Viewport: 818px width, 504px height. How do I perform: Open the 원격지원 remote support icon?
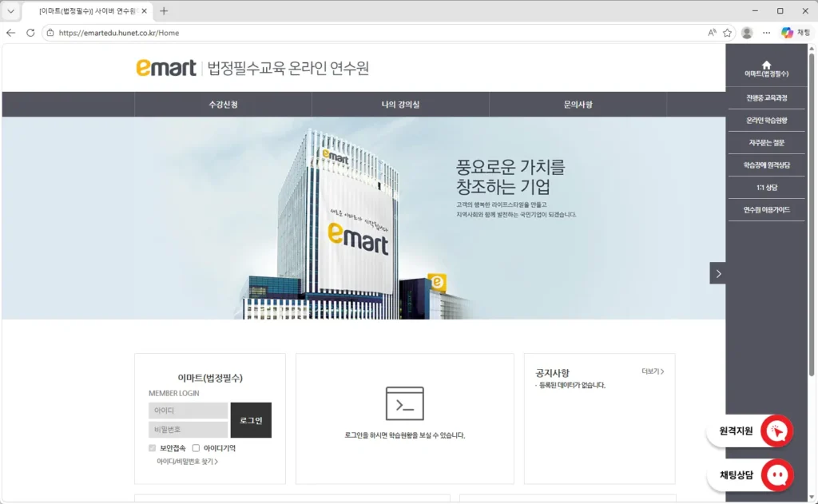click(776, 431)
